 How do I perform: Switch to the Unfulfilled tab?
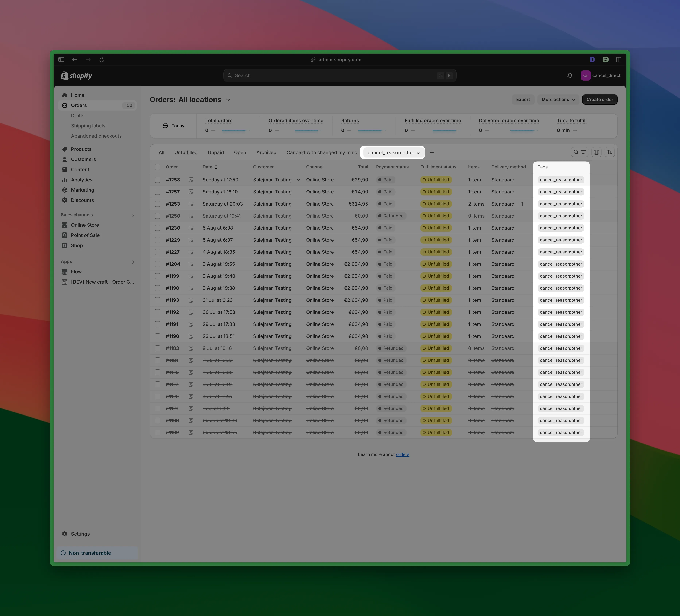[186, 152]
